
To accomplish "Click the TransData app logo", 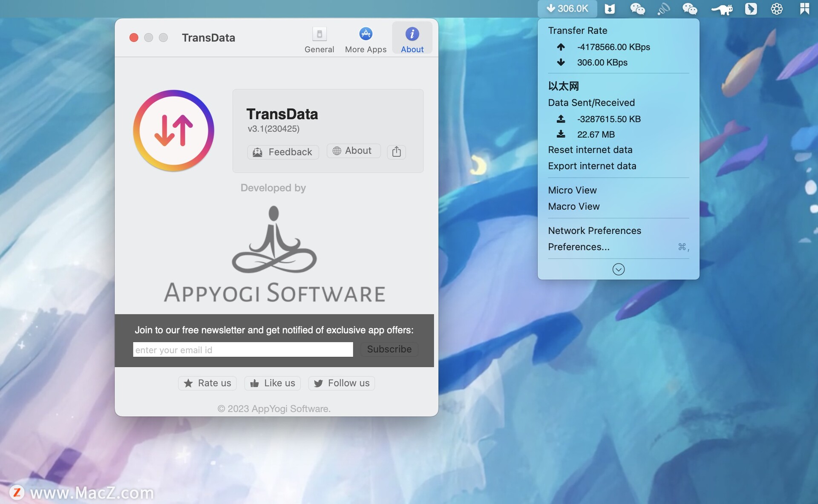I will pyautogui.click(x=173, y=130).
